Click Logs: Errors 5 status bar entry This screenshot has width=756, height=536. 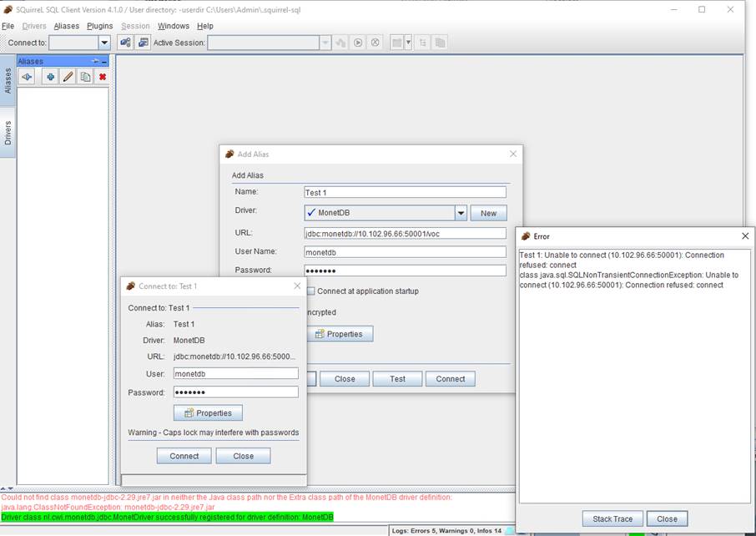446,531
